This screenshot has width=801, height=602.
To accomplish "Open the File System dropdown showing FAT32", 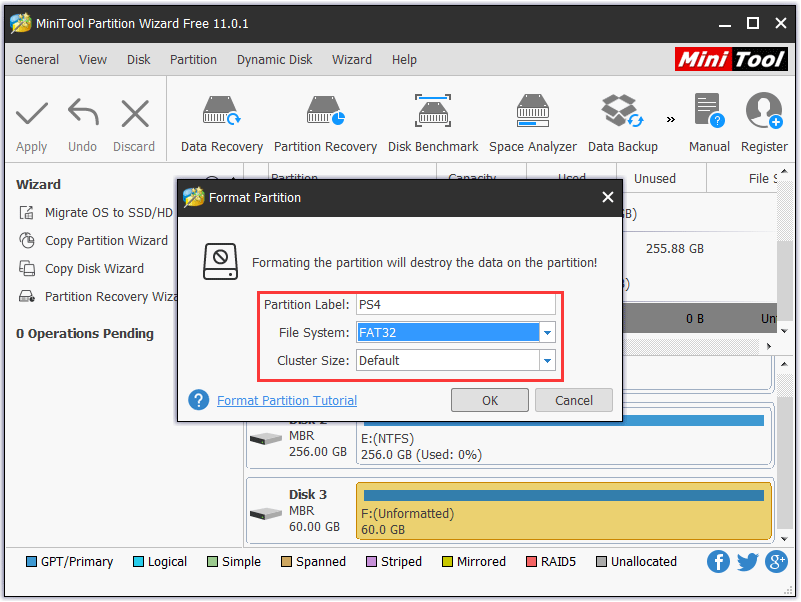I will [547, 332].
